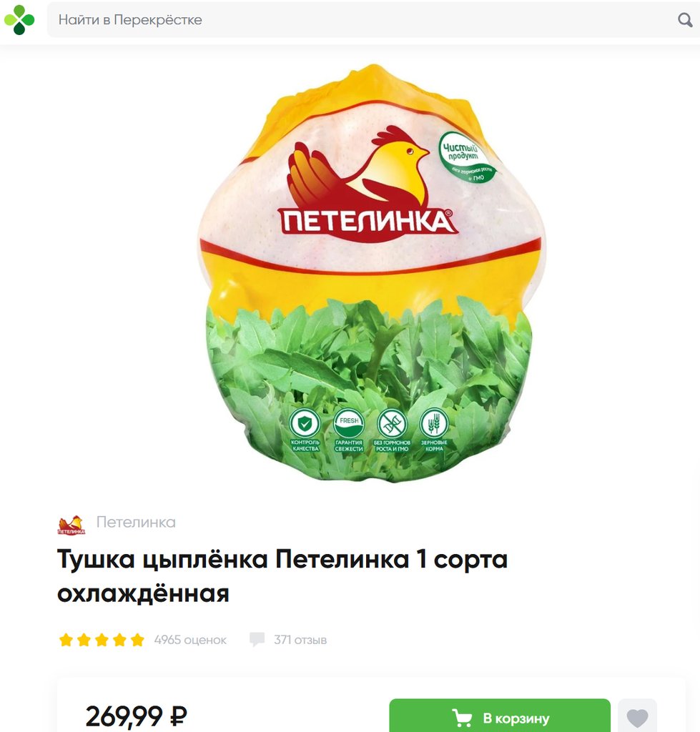Image resolution: width=700 pixels, height=732 pixels.
Task: Click the small Петелинка brand logo
Action: click(x=71, y=525)
